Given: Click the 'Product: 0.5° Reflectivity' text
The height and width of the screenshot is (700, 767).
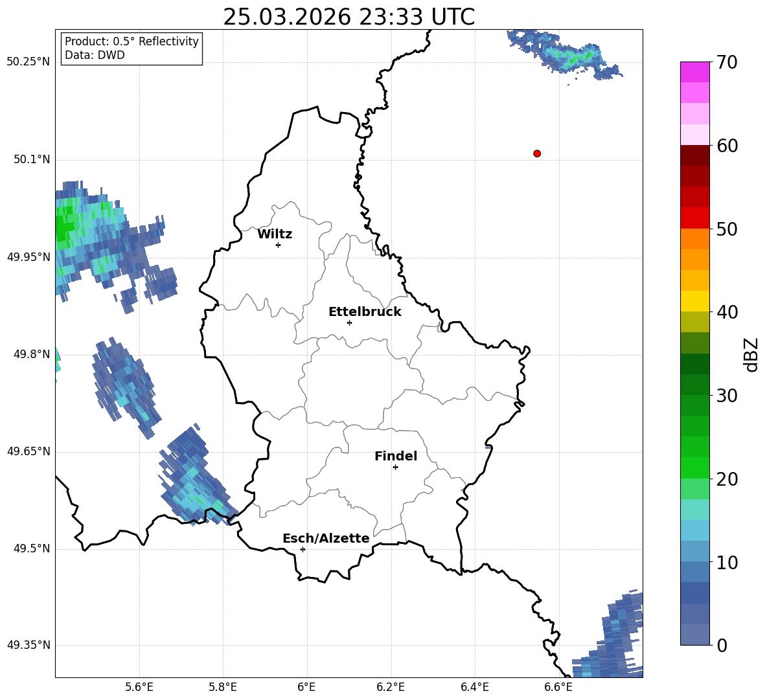Looking at the screenshot, I should (x=132, y=41).
